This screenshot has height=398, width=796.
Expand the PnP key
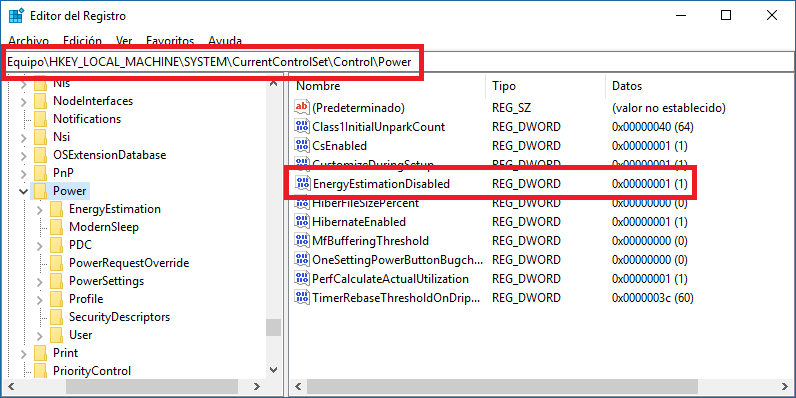23,173
